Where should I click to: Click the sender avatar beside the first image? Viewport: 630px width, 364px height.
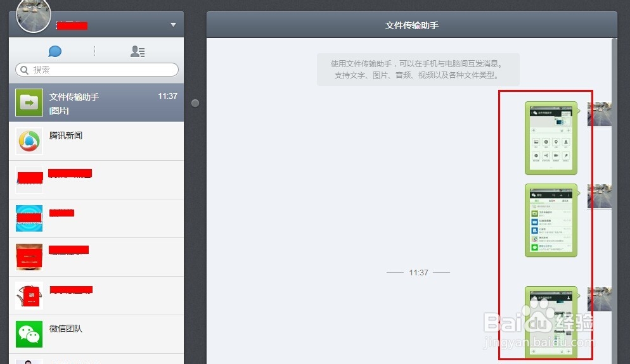tap(600, 115)
